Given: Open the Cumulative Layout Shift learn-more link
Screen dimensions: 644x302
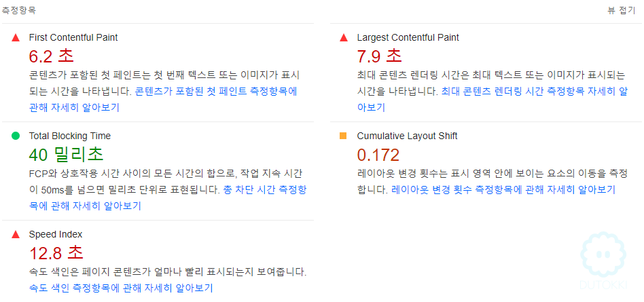Looking at the screenshot, I should coord(503,190).
